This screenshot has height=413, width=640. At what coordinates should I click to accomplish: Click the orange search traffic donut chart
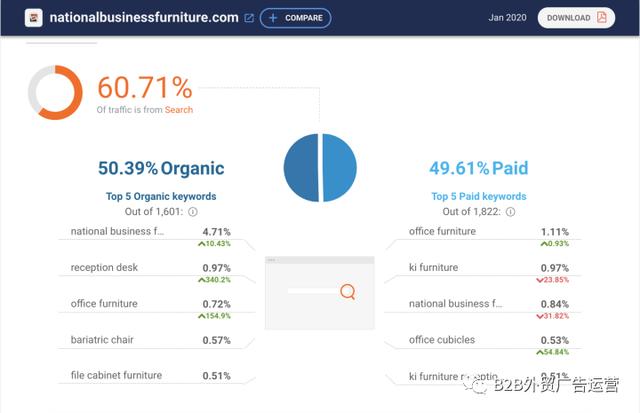click(x=55, y=93)
